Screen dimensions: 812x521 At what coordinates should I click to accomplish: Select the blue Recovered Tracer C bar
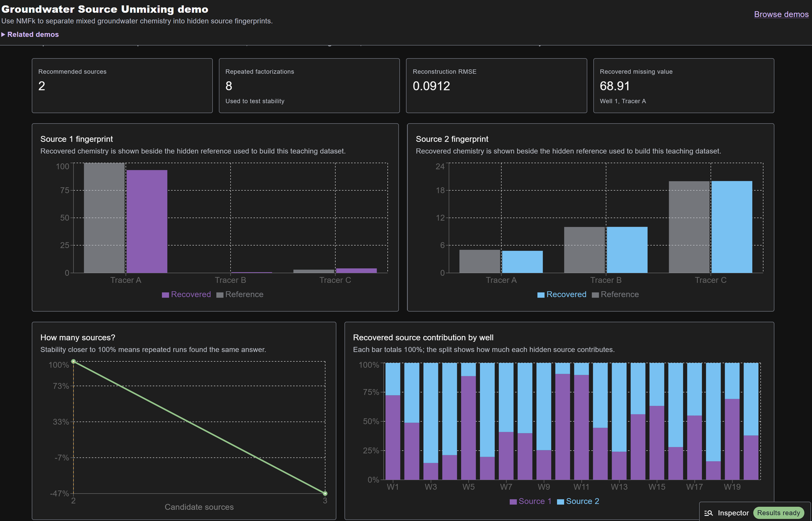point(732,227)
